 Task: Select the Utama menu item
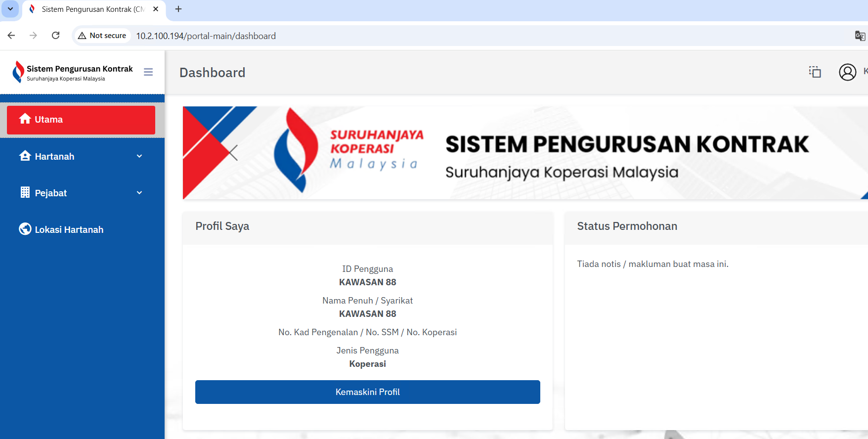tap(81, 120)
